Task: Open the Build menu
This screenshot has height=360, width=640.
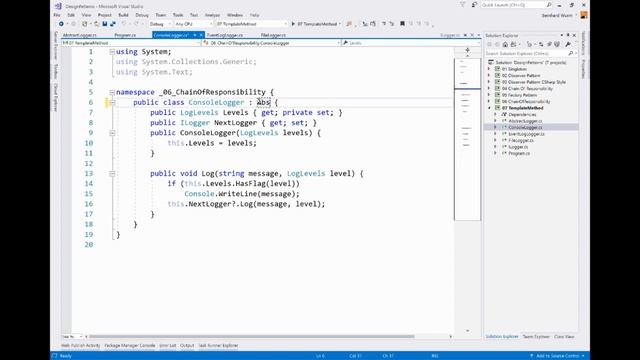Action: point(123,15)
